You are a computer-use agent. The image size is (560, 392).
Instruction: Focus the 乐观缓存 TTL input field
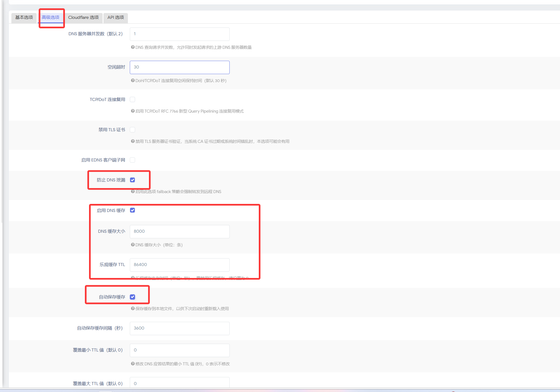[179, 265]
